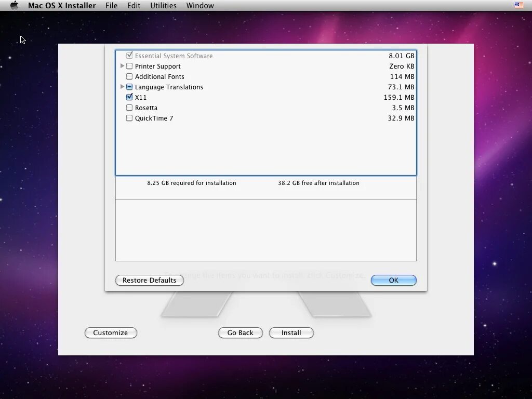Open the Utilities menu
The width and height of the screenshot is (532, 399).
coord(163,5)
